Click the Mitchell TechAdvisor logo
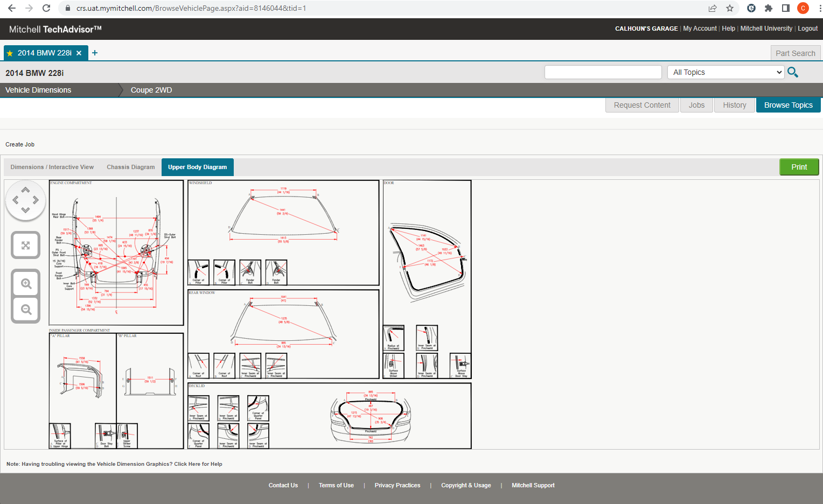The width and height of the screenshot is (823, 504). [x=55, y=29]
